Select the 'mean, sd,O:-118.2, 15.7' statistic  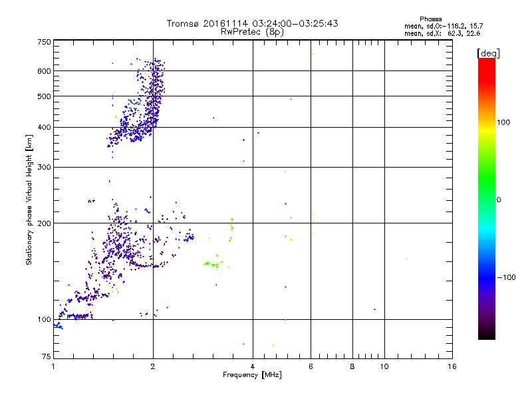[444, 26]
